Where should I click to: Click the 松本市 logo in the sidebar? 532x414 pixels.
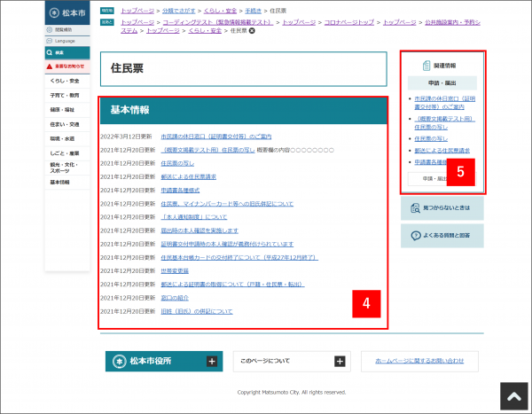click(x=65, y=14)
